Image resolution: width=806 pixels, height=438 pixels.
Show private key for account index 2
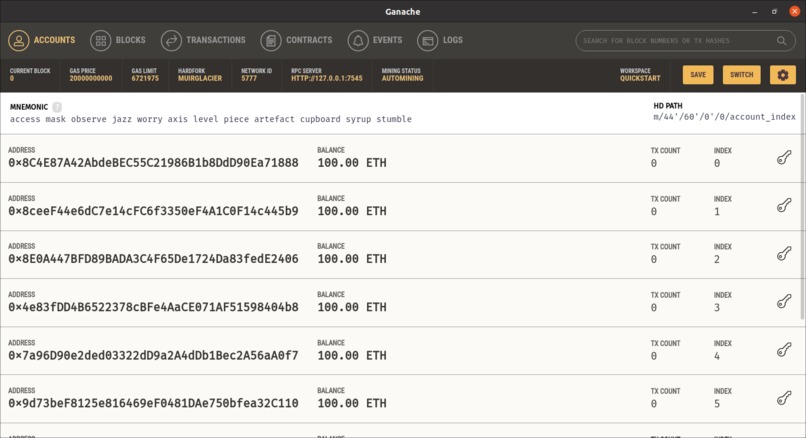[x=784, y=254]
